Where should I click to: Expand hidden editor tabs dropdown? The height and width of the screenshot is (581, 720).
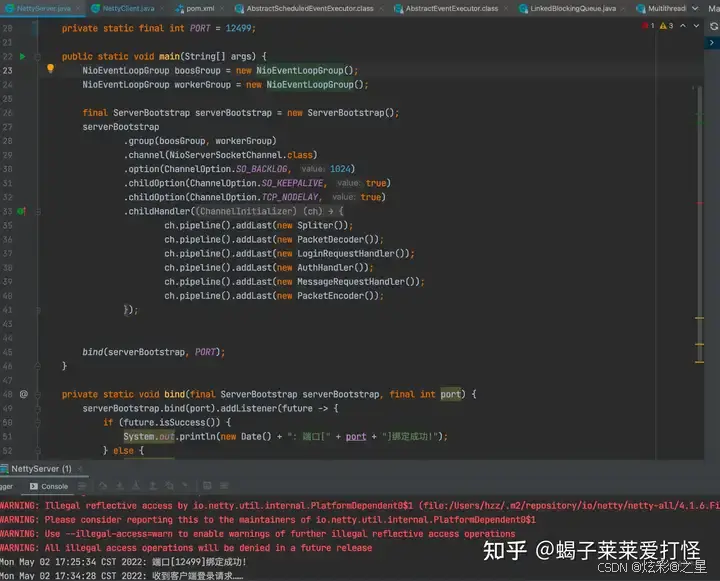[695, 8]
